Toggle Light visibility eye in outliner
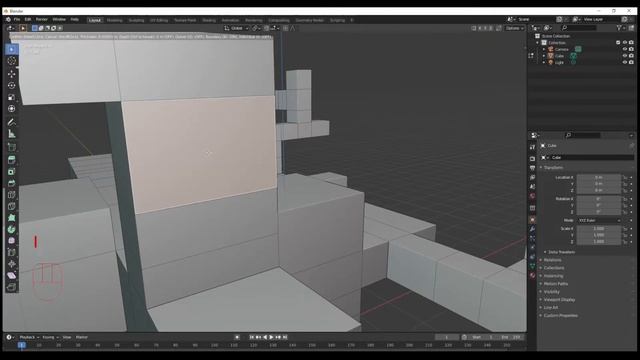Viewport: 640px width, 360px height. pyautogui.click(x=624, y=62)
